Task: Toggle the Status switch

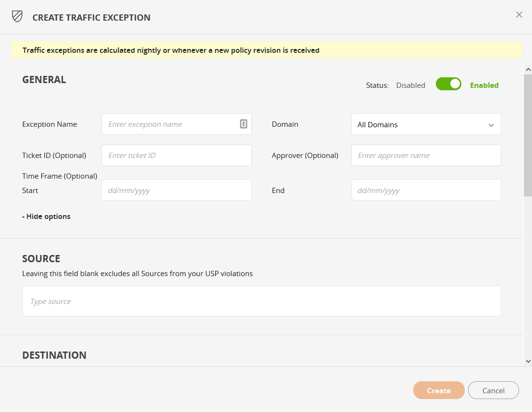Action: point(448,85)
